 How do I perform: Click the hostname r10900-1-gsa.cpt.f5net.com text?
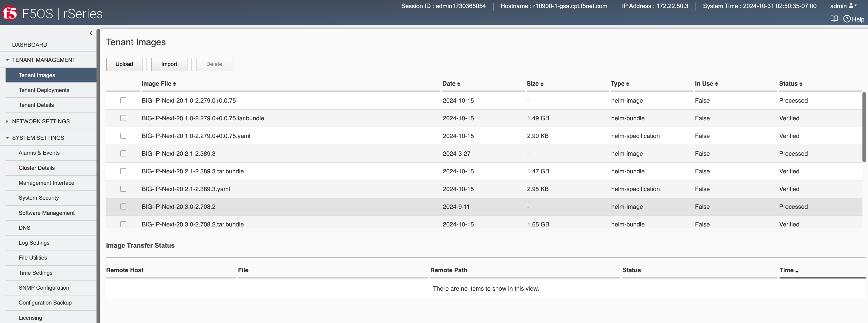554,6
